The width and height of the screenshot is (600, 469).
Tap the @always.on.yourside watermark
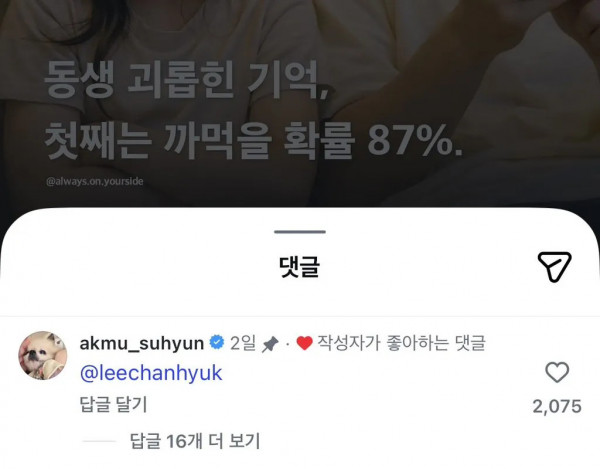95,181
